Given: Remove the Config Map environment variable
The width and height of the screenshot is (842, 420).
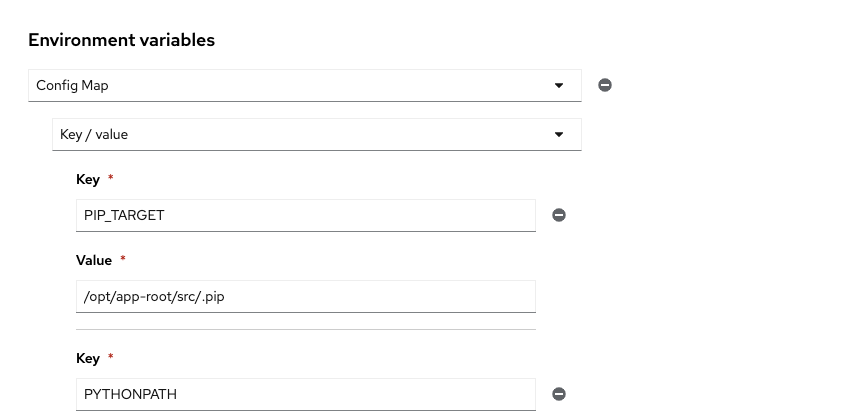Looking at the screenshot, I should [x=605, y=85].
